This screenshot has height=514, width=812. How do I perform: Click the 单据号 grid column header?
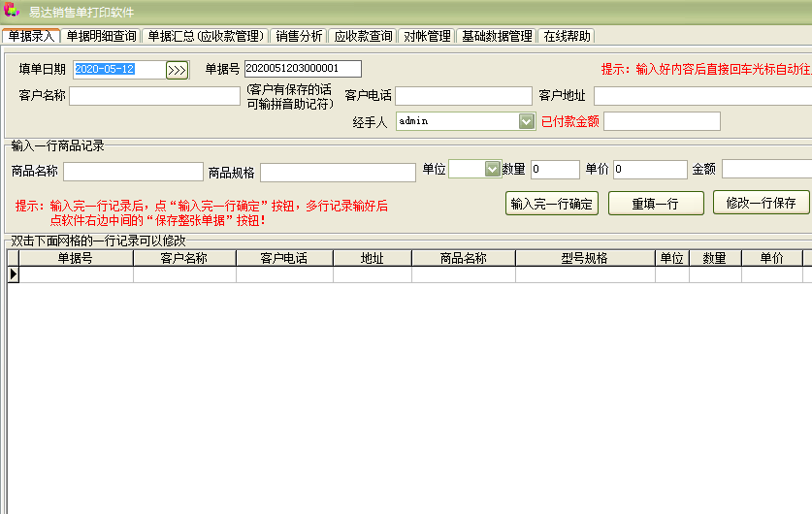coord(76,258)
